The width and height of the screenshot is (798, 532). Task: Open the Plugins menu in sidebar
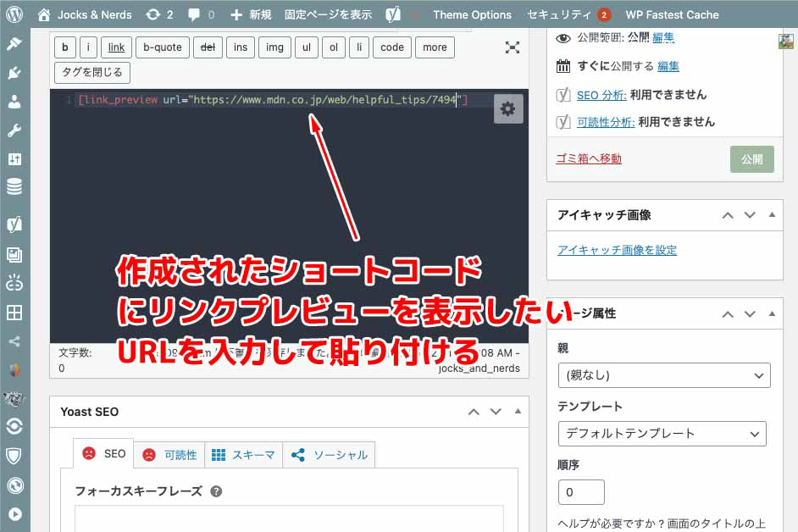(14, 73)
